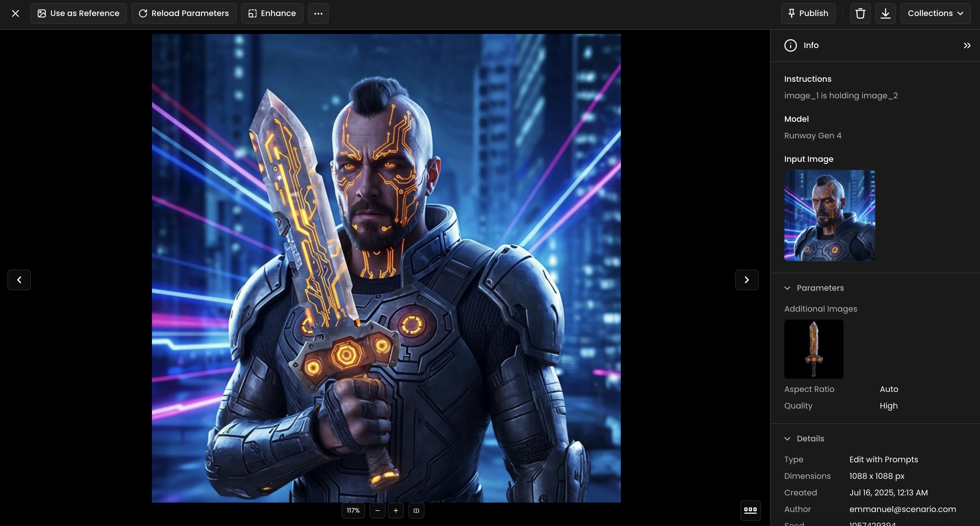Go to the next image arrow
Image resolution: width=980 pixels, height=526 pixels.
[746, 280]
